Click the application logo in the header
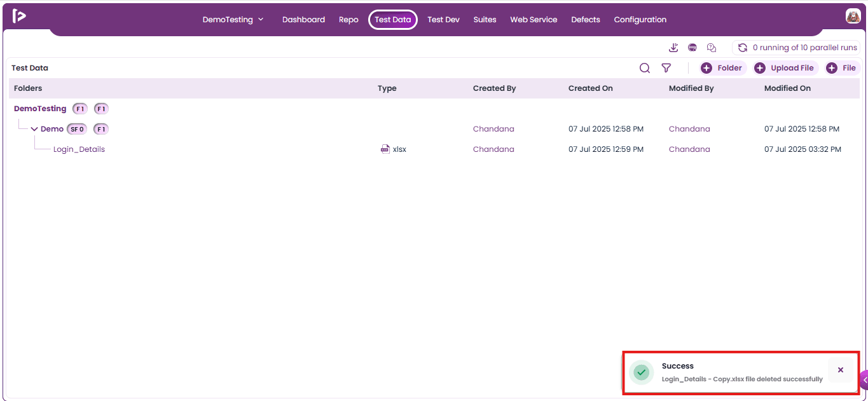The image size is (868, 401). coord(19,17)
